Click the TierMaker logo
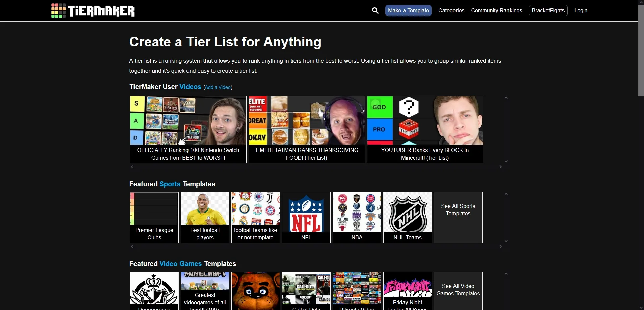This screenshot has width=644, height=310. pos(93,11)
